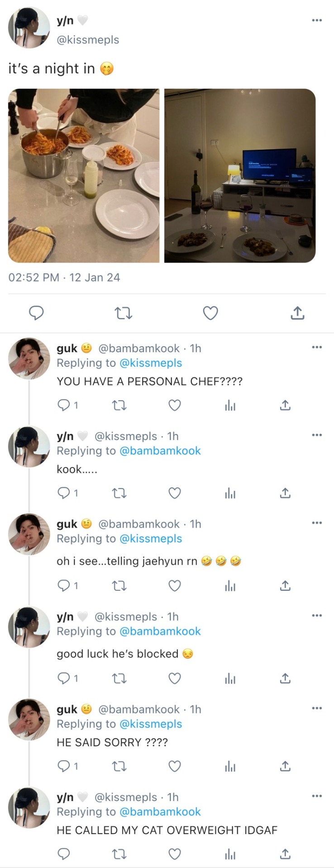
Task: Open guk's profile picture on first reply
Action: (x=29, y=359)
